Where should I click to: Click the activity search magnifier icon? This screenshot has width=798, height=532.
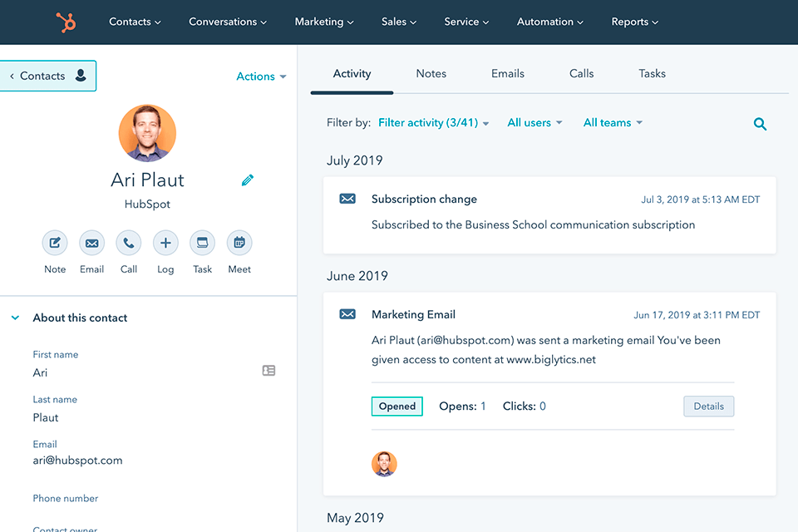(760, 124)
